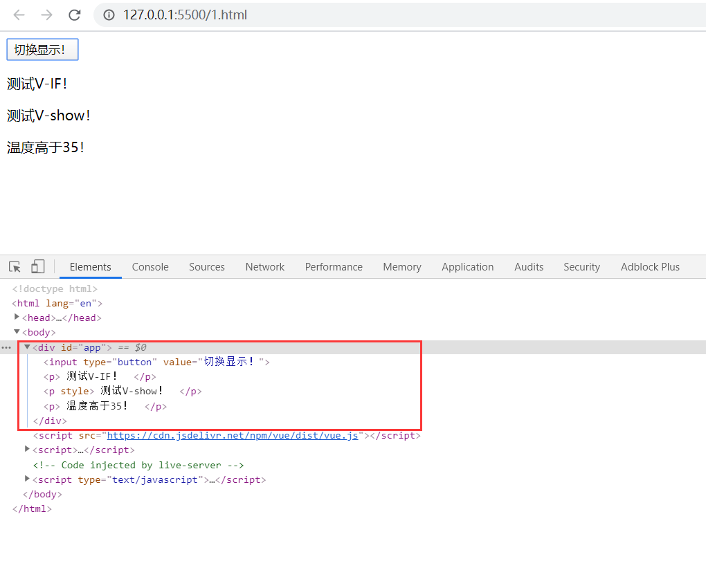Open the Sources tab
This screenshot has height=588, width=706.
(x=207, y=267)
